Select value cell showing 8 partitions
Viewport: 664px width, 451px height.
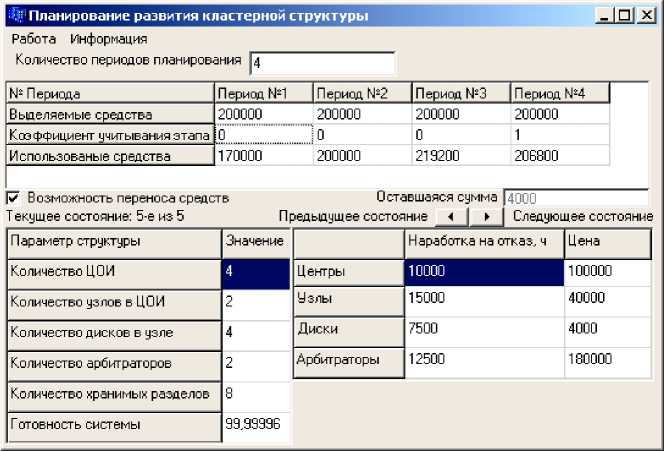pyautogui.click(x=256, y=397)
